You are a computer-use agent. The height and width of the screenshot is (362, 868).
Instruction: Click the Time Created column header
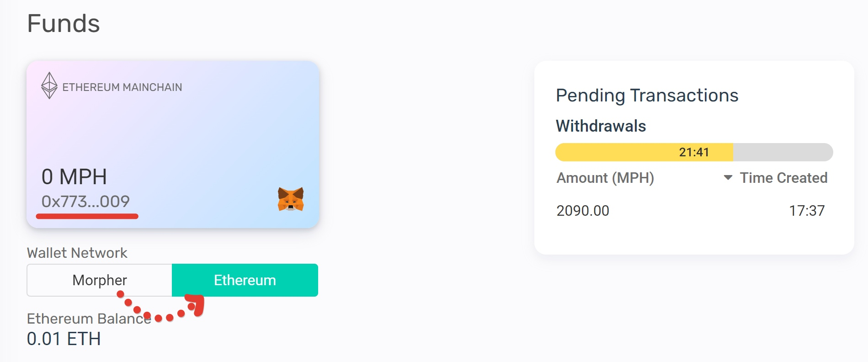pos(783,178)
